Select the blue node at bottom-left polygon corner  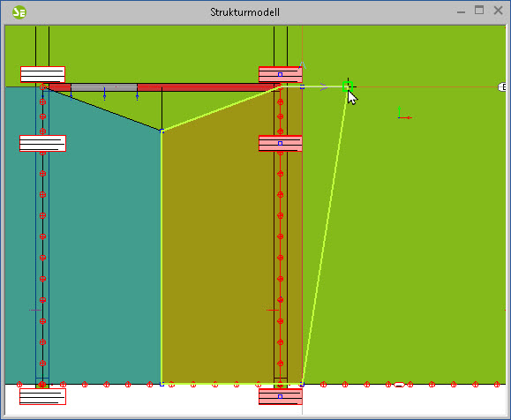click(162, 384)
